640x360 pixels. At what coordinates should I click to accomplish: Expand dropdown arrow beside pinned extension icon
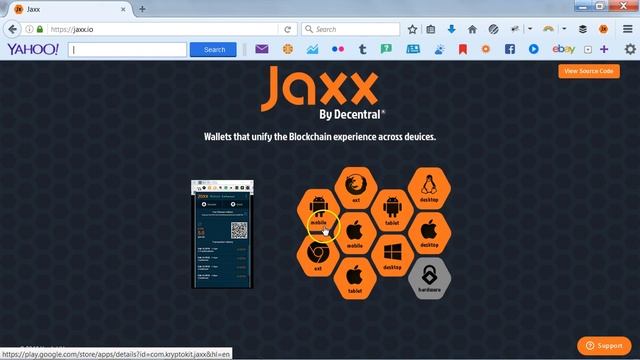530,29
